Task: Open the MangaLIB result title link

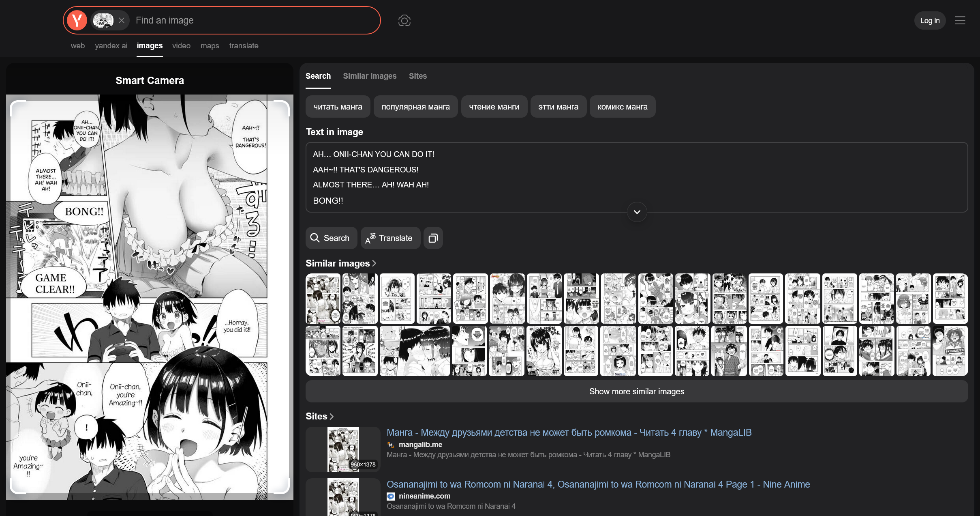Action: tap(569, 432)
